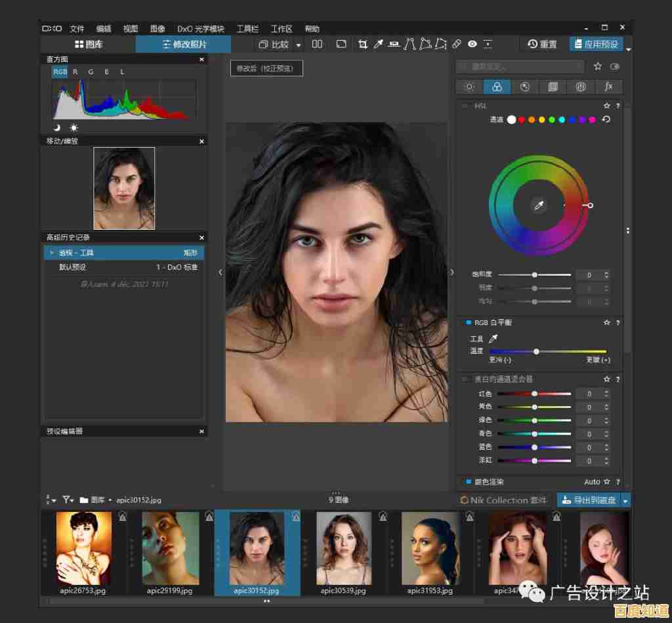Click the HSL color wheel eyedropper
The width and height of the screenshot is (672, 623).
(539, 206)
